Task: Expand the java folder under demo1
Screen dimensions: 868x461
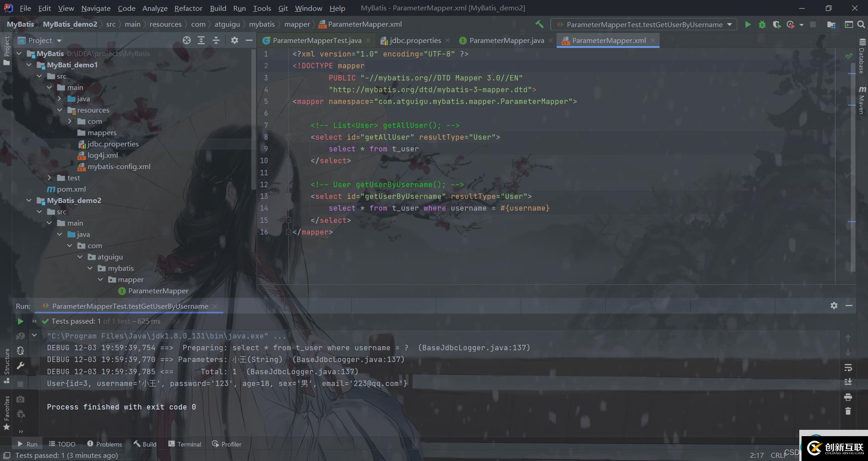Action: pyautogui.click(x=59, y=99)
